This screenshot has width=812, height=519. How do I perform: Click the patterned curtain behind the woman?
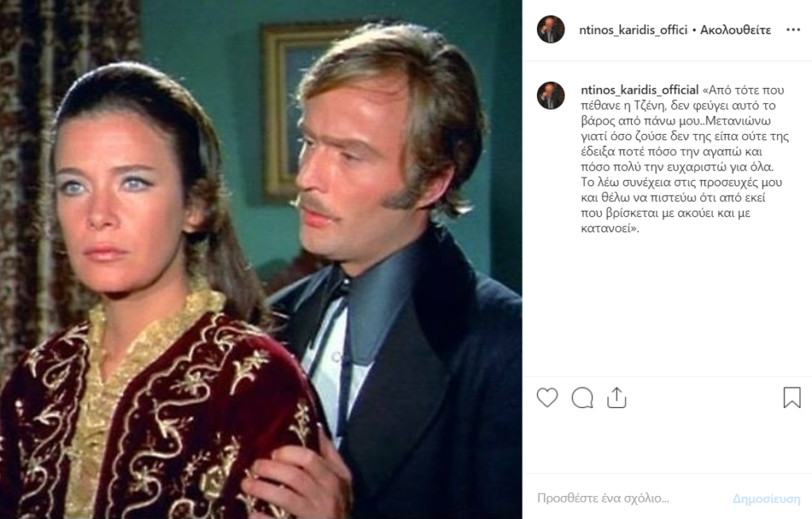[x=31, y=155]
